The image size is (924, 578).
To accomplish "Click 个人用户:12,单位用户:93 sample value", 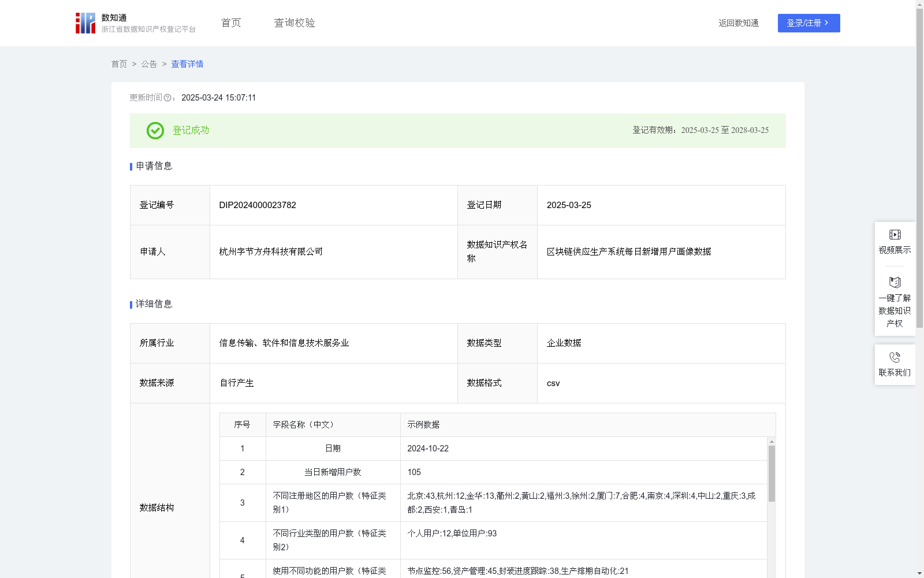I will (x=452, y=533).
